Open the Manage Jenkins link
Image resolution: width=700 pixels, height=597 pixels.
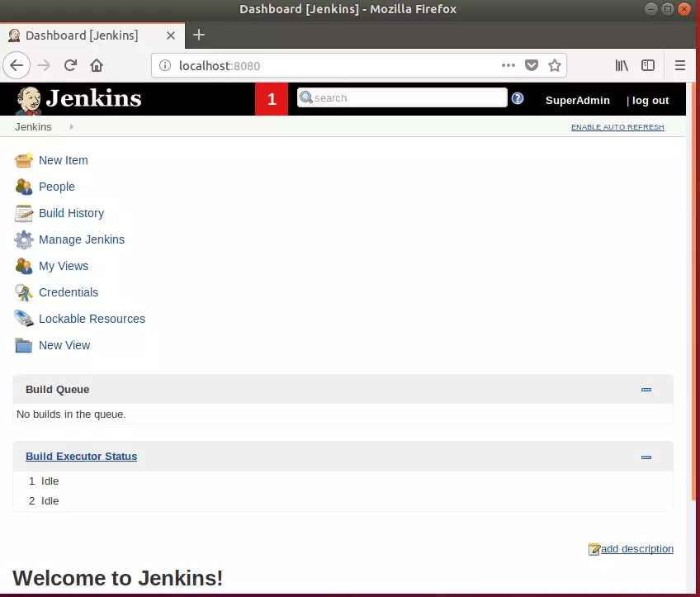82,239
